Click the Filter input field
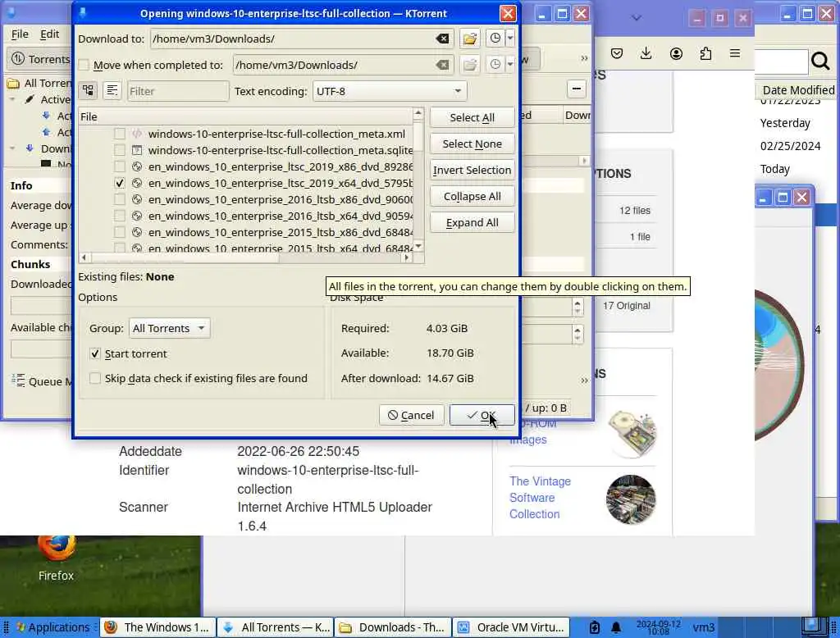 tap(178, 91)
